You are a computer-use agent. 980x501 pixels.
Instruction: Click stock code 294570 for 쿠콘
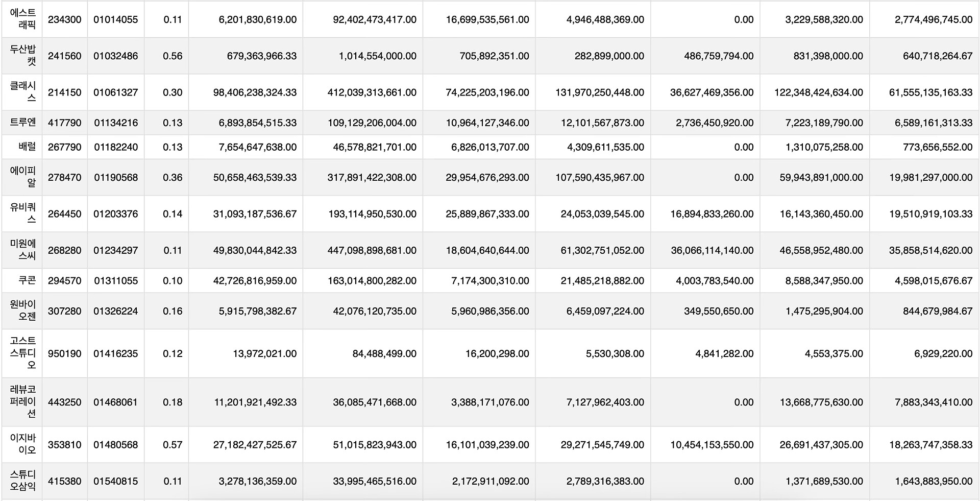tap(64, 281)
